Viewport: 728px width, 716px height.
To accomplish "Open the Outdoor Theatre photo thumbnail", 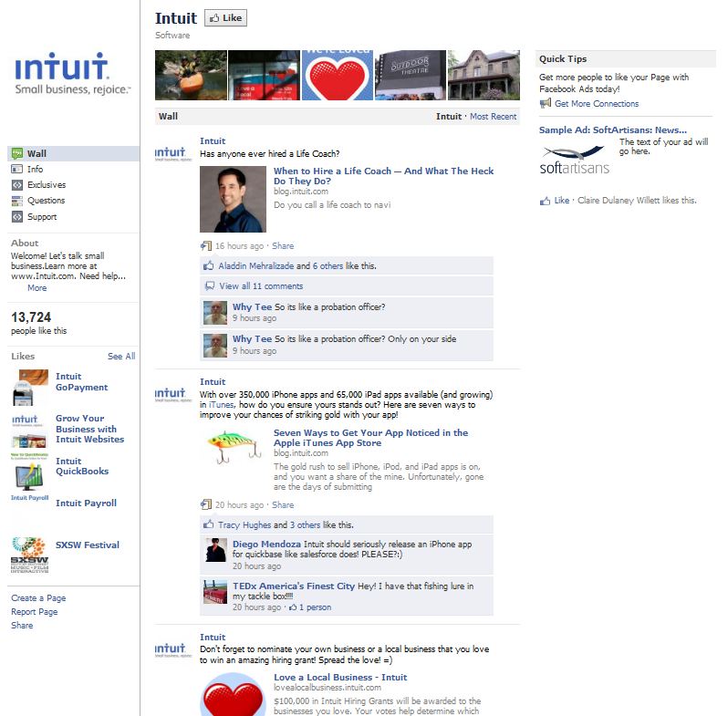I will tap(411, 75).
